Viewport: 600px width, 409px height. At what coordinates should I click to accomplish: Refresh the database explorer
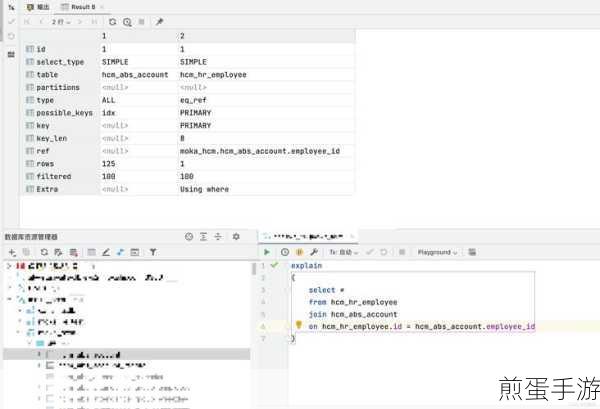click(x=44, y=252)
